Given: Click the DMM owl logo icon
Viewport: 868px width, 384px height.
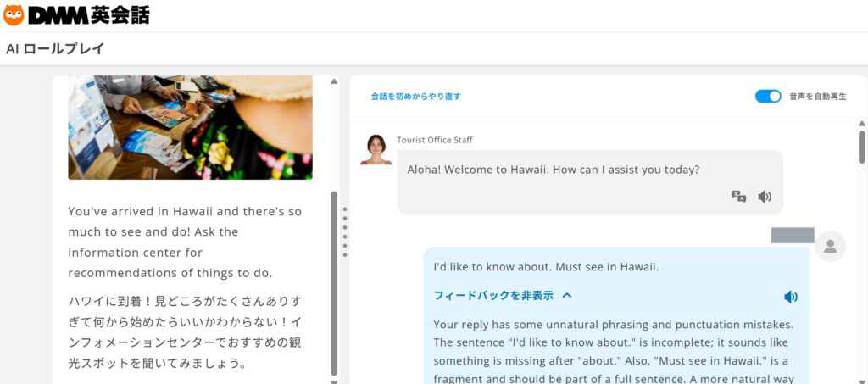Looking at the screenshot, I should [x=14, y=15].
